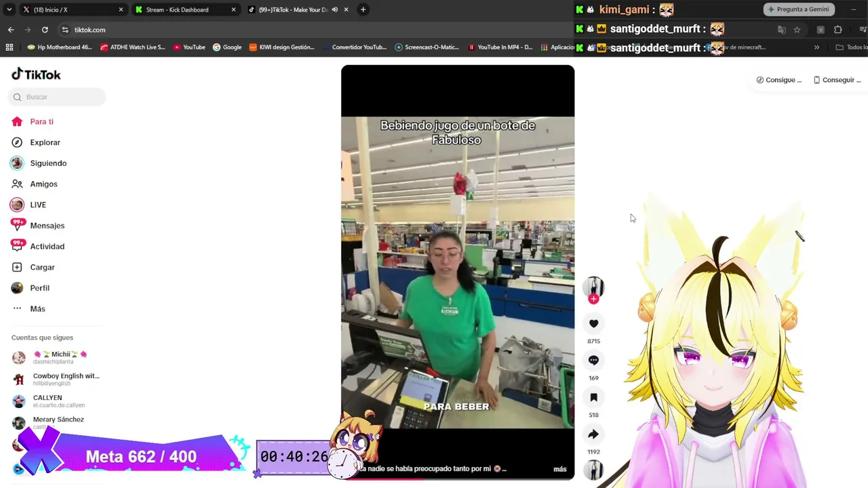
Task: Open the YouTube bookmark
Action: [x=189, y=47]
